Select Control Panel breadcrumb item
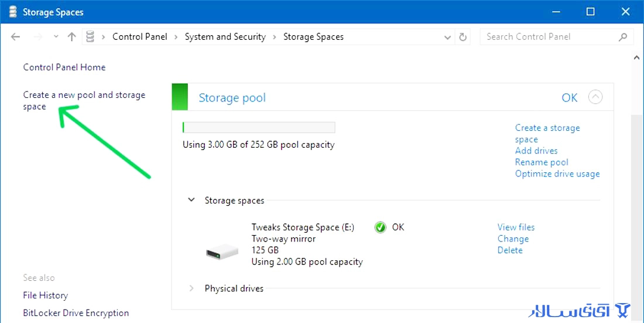The image size is (644, 323). pos(140,36)
